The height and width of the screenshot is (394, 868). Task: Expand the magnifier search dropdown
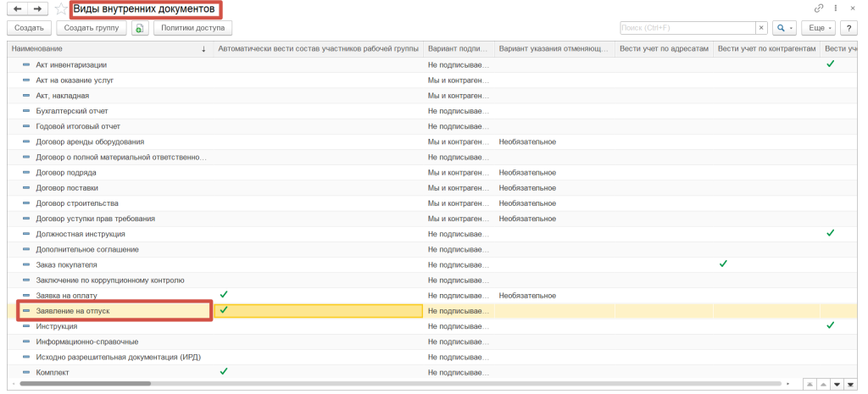point(784,28)
